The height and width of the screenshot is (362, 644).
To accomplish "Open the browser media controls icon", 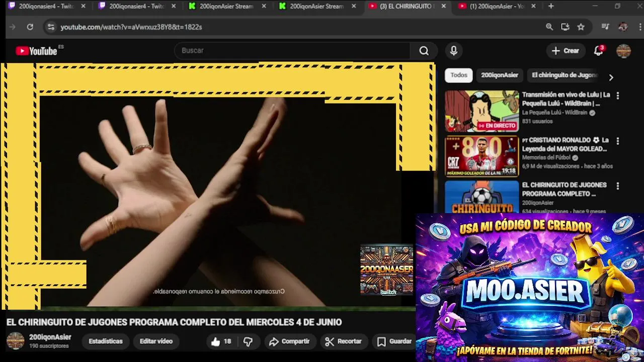I will coord(605,27).
